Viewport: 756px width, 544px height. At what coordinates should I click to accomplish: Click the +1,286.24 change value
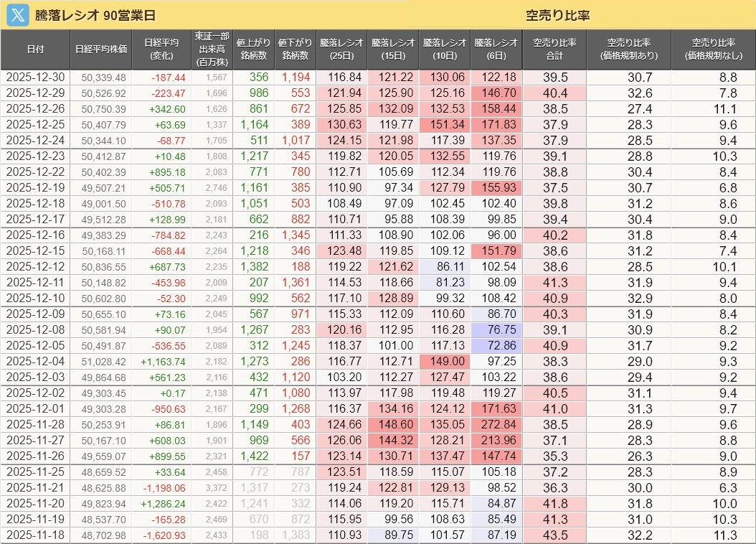click(163, 503)
